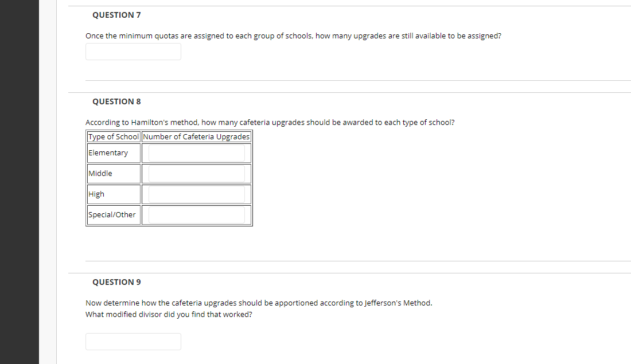Click the QUESTION 8 heading
Viewport: 631px width, 364px height.
[x=116, y=101]
